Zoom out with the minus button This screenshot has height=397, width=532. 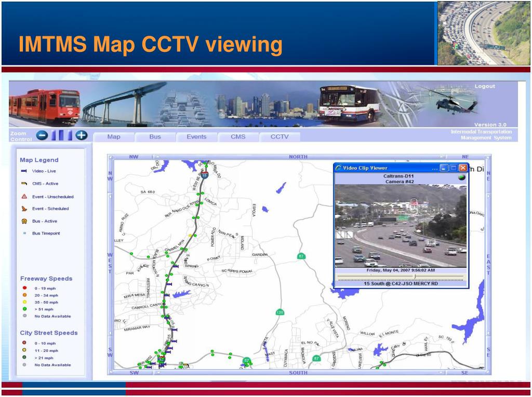[42, 135]
